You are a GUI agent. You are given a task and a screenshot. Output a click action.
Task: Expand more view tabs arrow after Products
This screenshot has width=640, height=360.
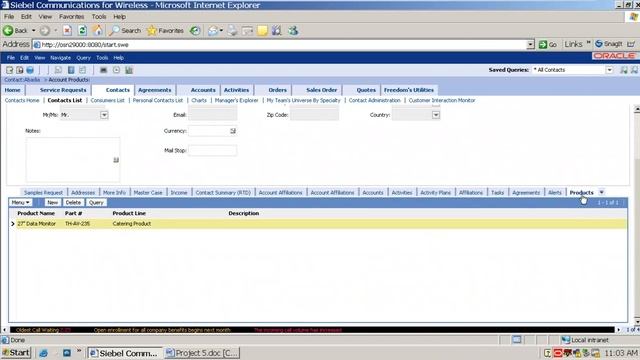601,192
